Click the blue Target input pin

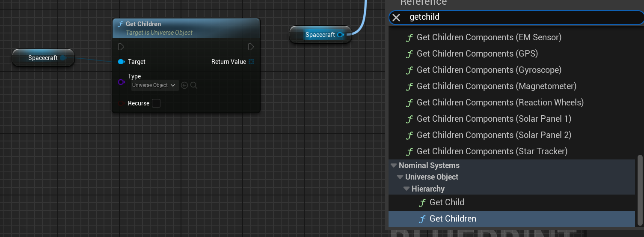pyautogui.click(x=121, y=62)
